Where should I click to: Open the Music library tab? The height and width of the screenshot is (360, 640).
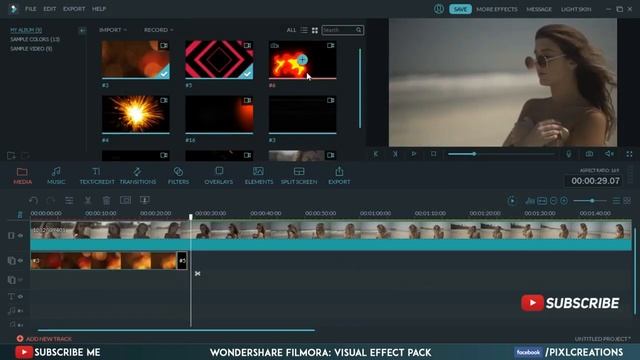pyautogui.click(x=56, y=176)
